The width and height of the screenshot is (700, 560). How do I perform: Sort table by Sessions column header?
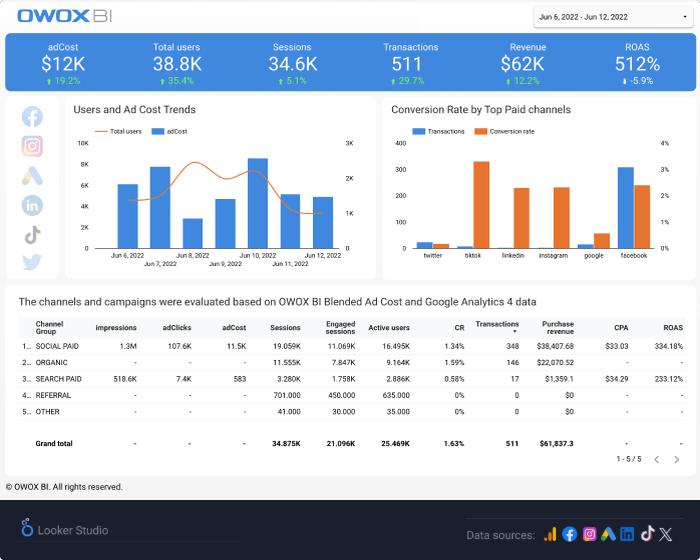click(285, 328)
